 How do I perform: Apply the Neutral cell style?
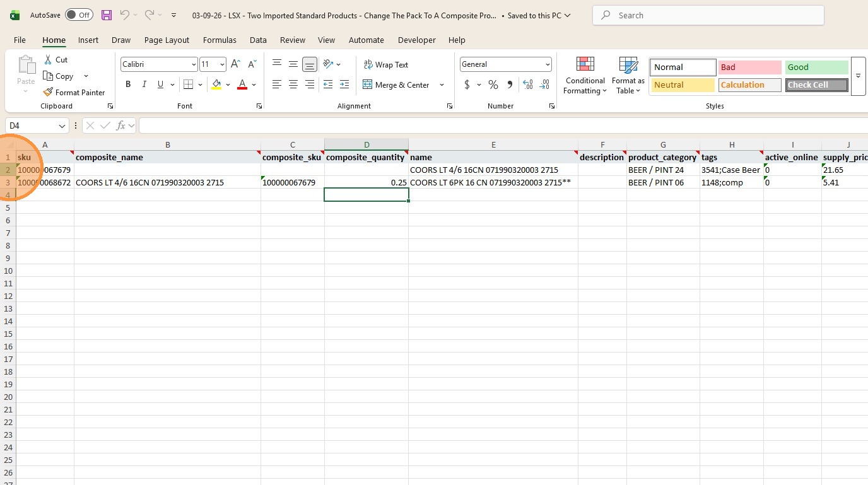point(683,85)
